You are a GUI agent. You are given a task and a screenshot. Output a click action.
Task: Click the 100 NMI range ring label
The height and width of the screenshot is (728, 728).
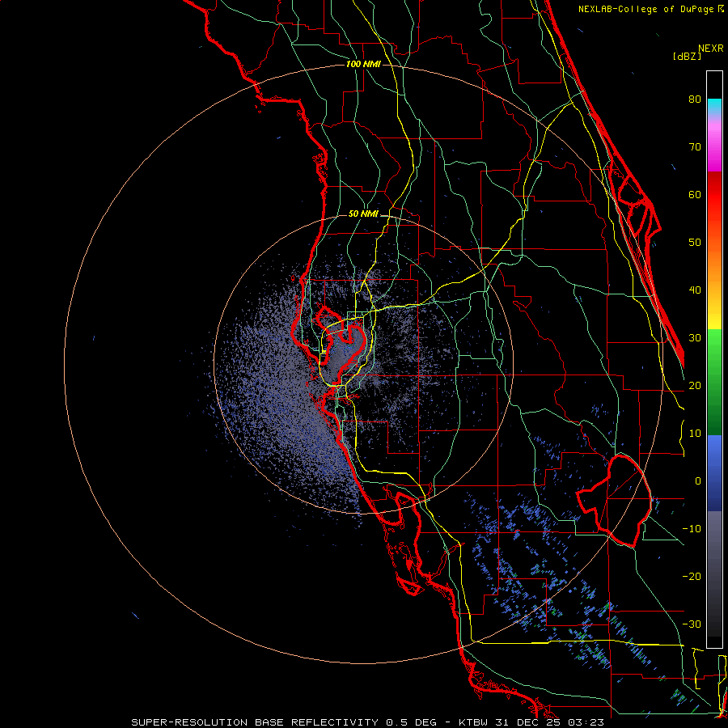[x=363, y=64]
